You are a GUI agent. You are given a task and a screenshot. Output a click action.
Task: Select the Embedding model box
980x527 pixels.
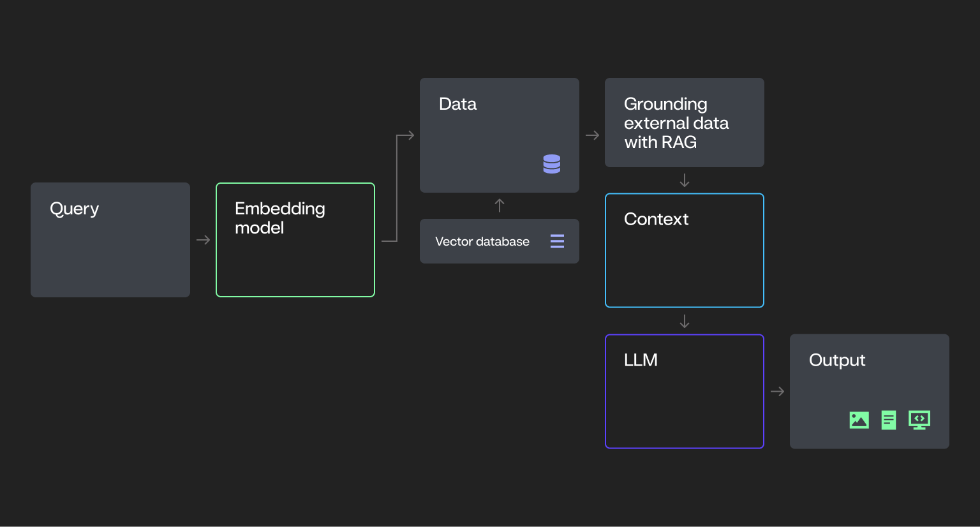[x=295, y=240]
